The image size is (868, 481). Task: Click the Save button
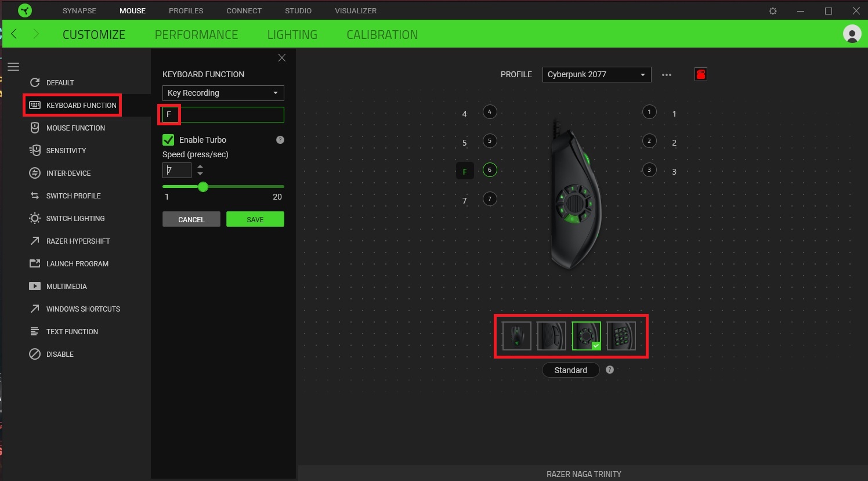pos(255,219)
